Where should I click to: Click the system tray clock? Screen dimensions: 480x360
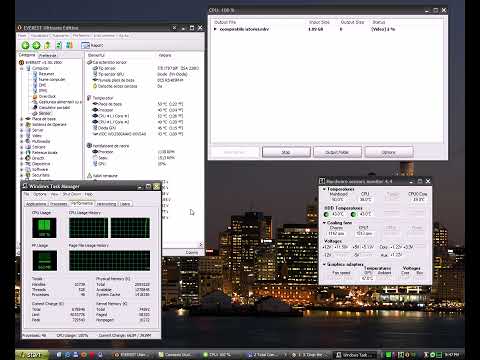452,355
